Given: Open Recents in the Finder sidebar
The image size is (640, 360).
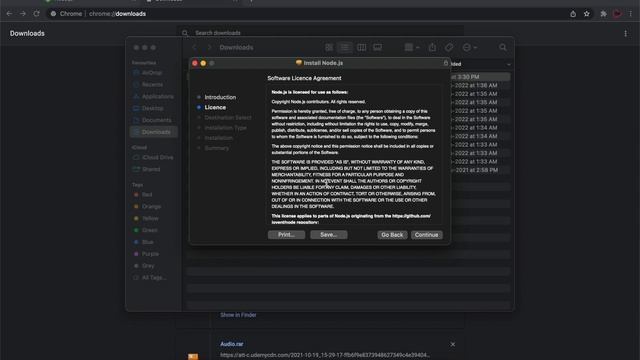Looking at the screenshot, I should (152, 84).
